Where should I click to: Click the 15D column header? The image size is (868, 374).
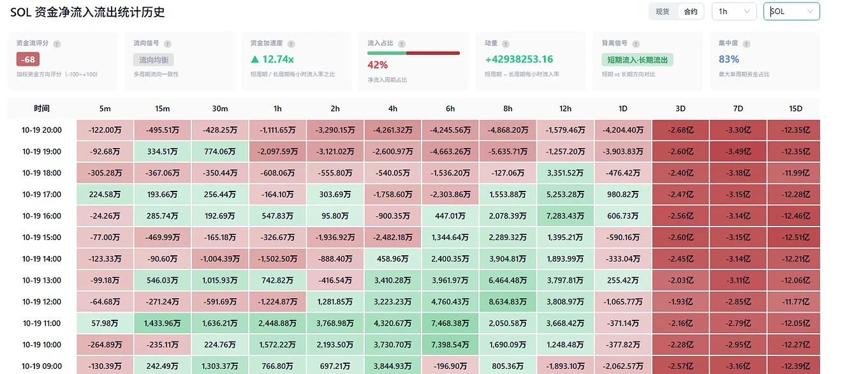coord(794,108)
